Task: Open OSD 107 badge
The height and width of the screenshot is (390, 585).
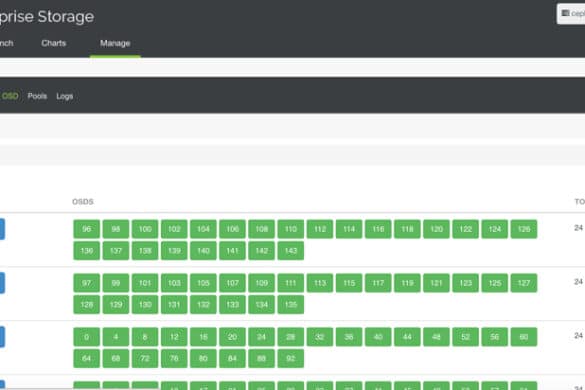Action: click(232, 283)
